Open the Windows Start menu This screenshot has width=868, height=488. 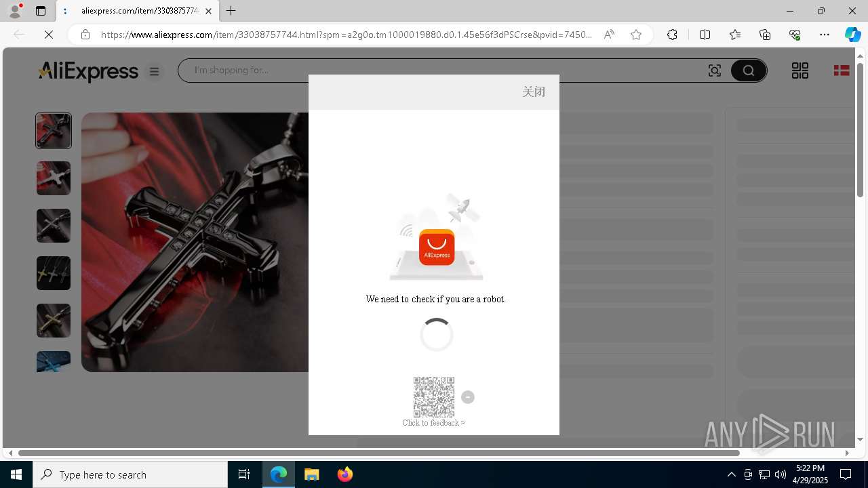click(x=16, y=474)
